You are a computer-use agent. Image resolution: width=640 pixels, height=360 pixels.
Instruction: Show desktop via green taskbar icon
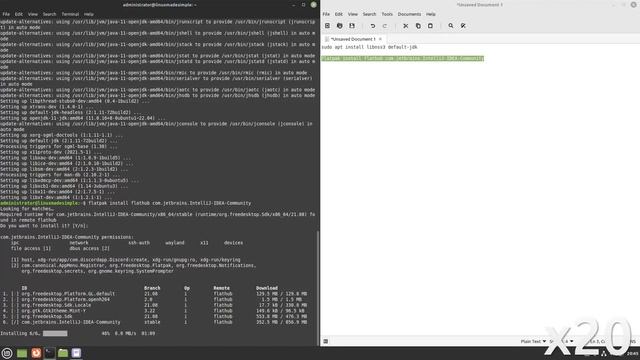pyautogui.click(x=22, y=353)
